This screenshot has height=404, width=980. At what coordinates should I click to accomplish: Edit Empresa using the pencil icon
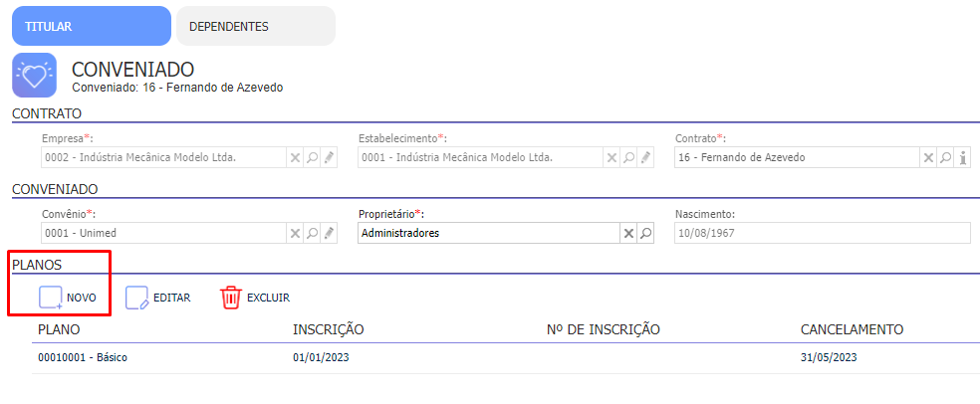point(329,158)
